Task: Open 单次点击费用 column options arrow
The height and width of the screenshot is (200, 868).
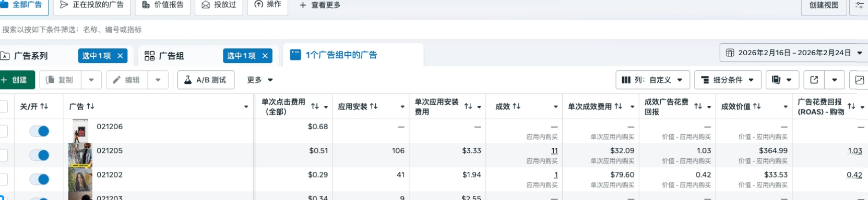Action: click(x=326, y=107)
